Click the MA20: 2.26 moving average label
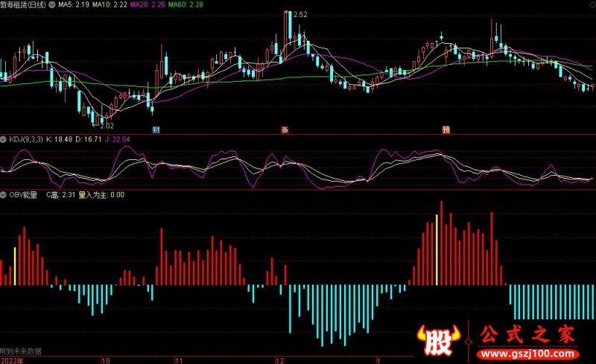Screen dimensions: 596x364 148,4
